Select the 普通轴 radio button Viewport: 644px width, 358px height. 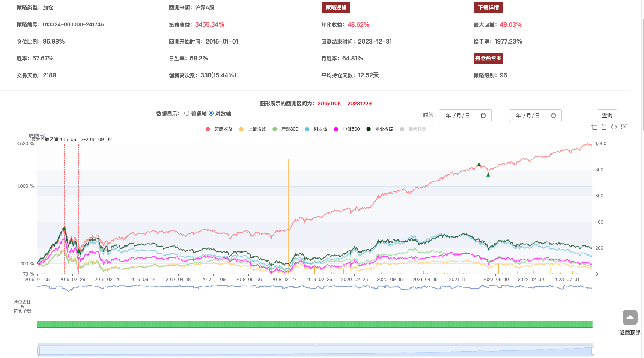point(187,113)
